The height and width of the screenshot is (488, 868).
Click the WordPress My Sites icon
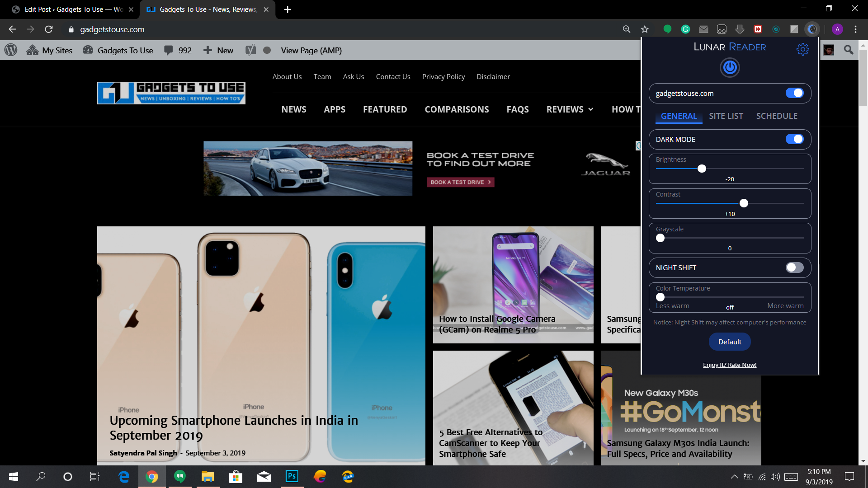[32, 50]
